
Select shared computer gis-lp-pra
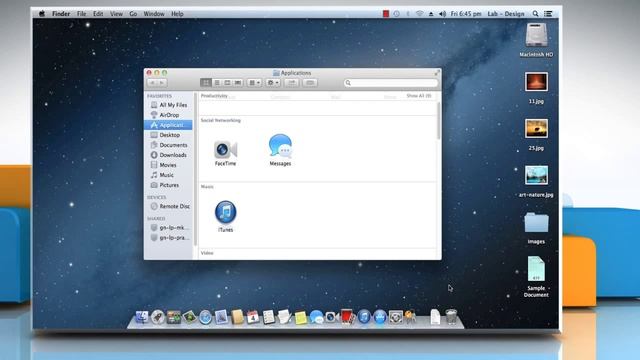[169, 238]
